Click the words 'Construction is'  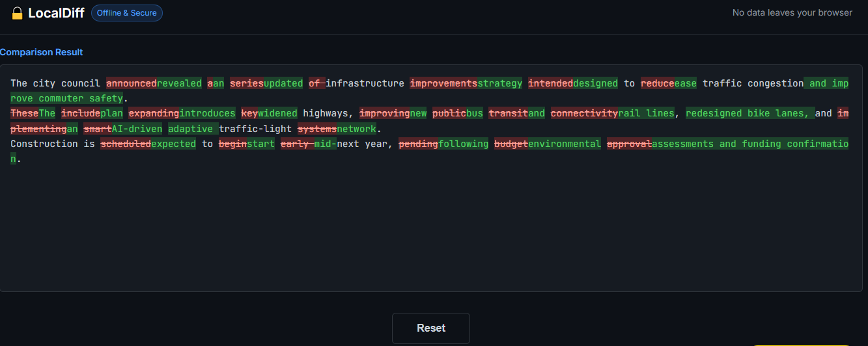(x=53, y=143)
